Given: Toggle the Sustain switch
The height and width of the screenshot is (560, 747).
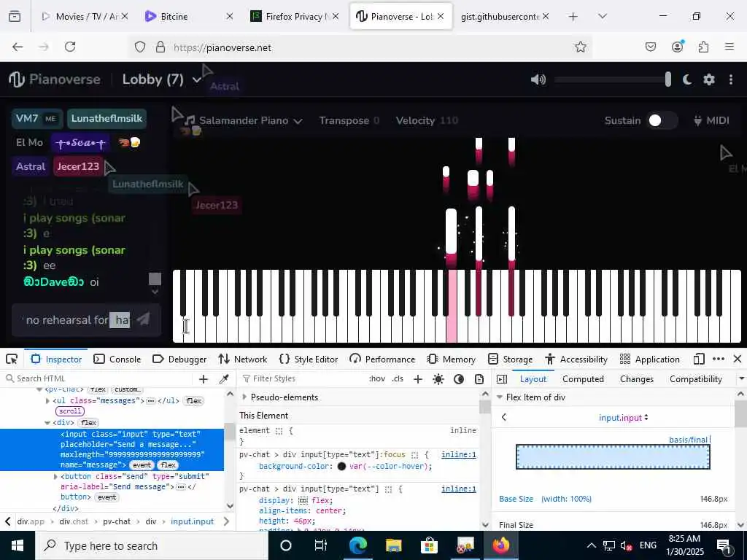Looking at the screenshot, I should [661, 120].
